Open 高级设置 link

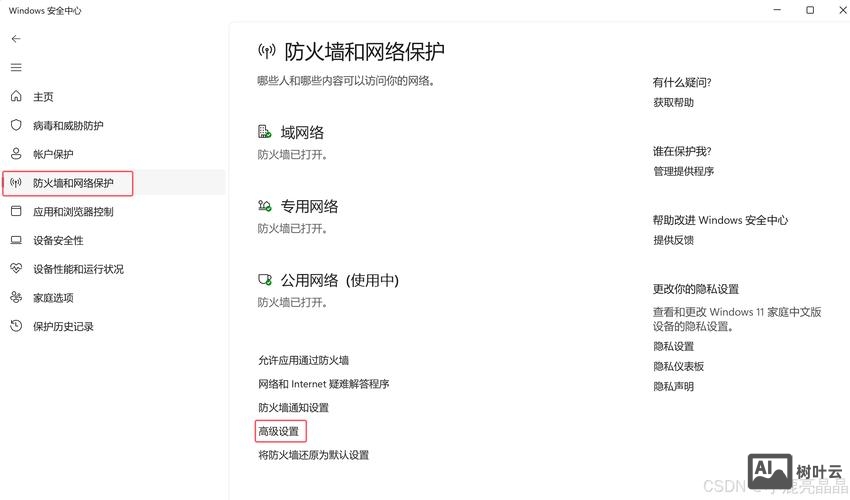(279, 431)
